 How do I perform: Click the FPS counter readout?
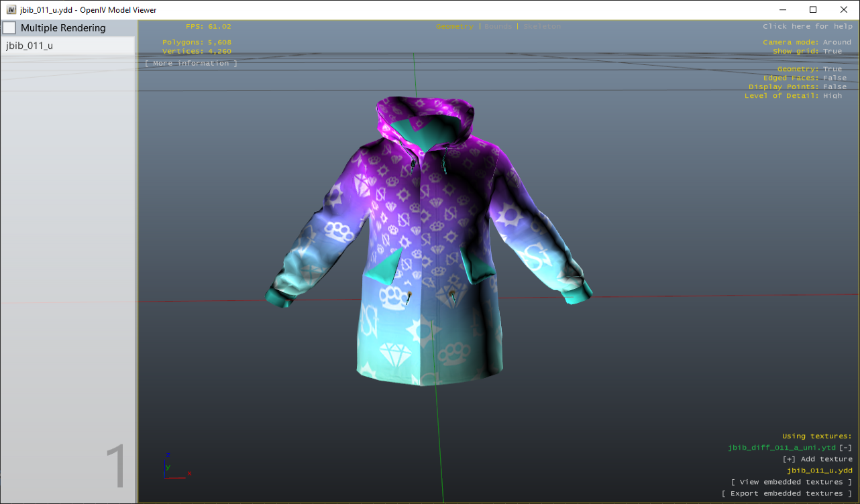[208, 26]
